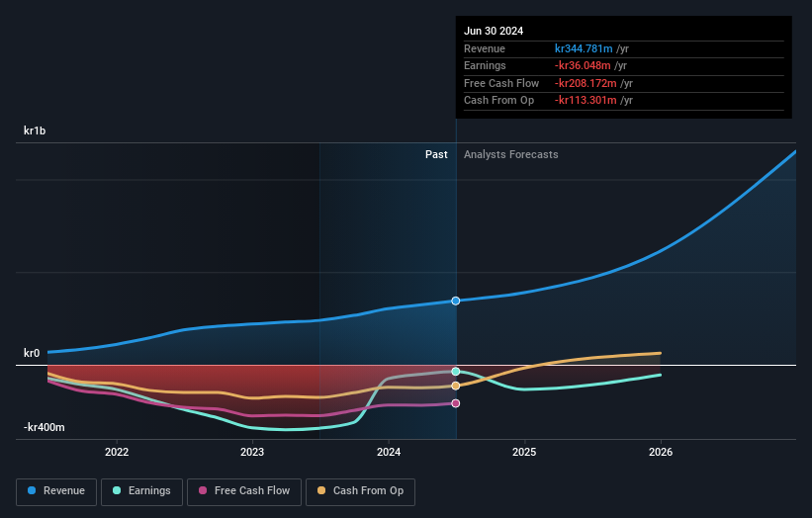Click the -kr113.301m cash from op value

(586, 101)
